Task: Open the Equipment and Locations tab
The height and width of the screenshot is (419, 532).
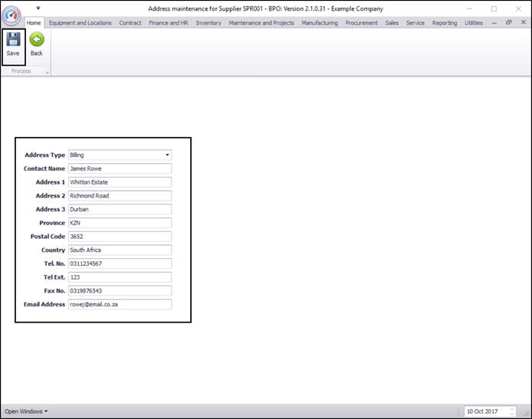Action: pos(80,23)
